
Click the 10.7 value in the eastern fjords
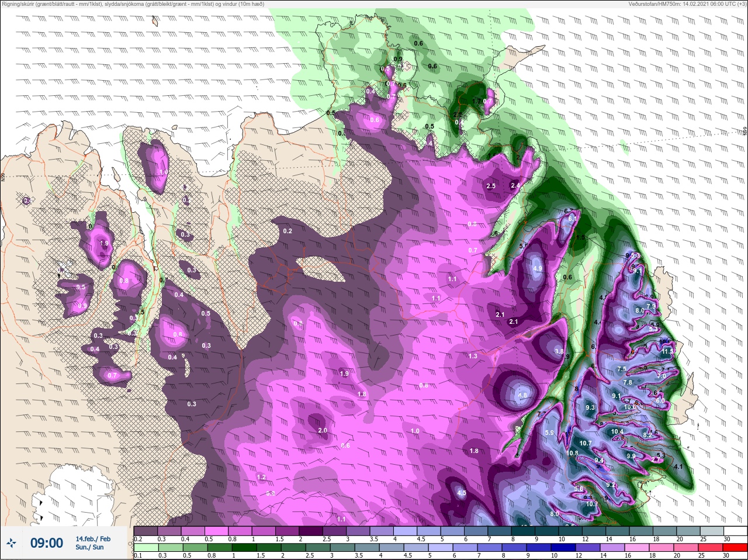586,443
